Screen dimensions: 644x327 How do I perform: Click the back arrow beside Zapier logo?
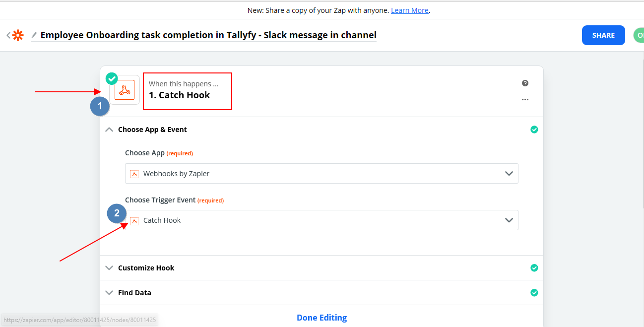[8, 35]
